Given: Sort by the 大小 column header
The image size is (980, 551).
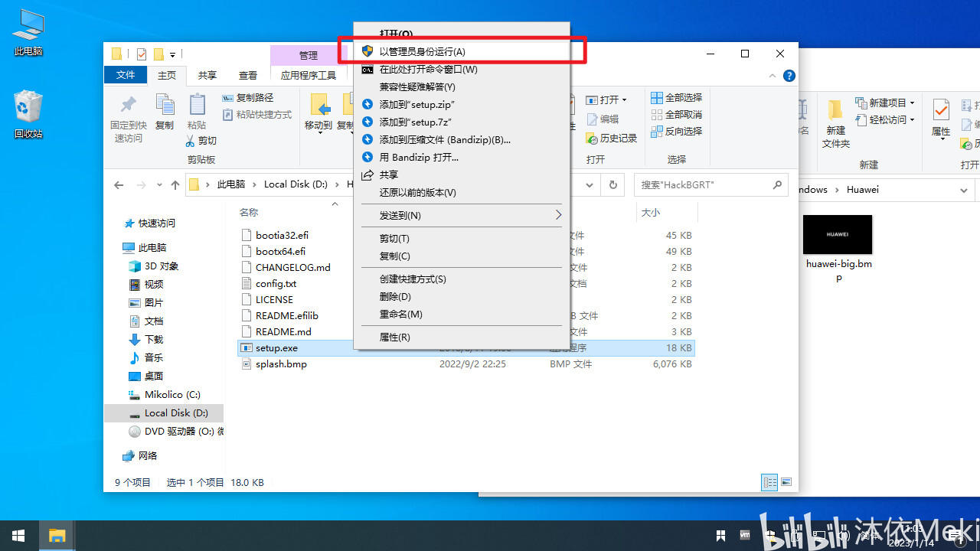Looking at the screenshot, I should pos(650,212).
